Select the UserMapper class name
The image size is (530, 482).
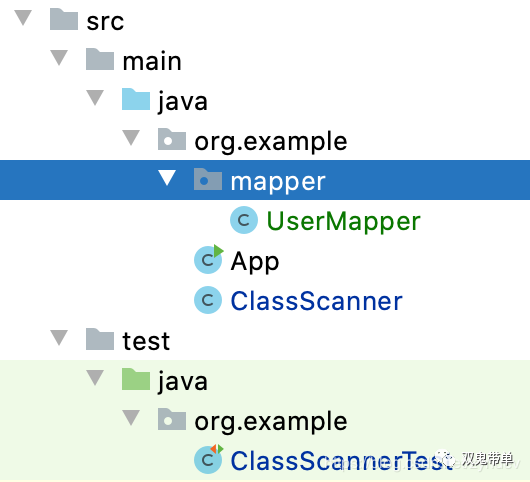click(x=343, y=221)
